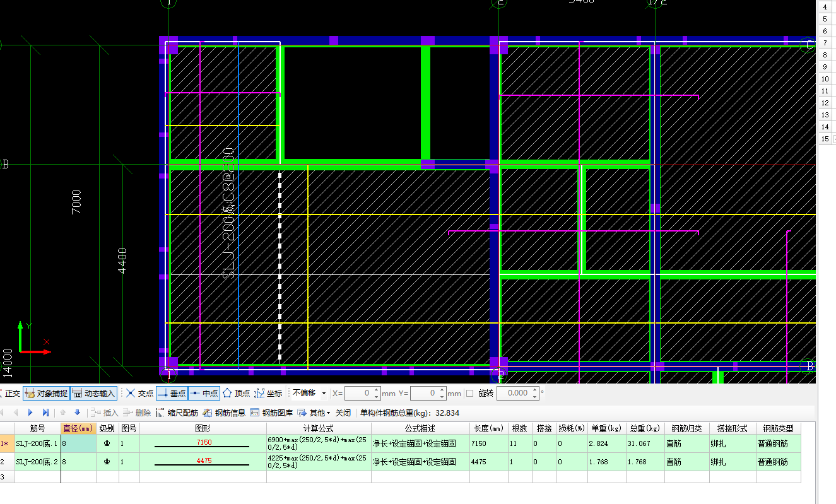Select row 7 in right side list
836x504 pixels.
[825, 43]
